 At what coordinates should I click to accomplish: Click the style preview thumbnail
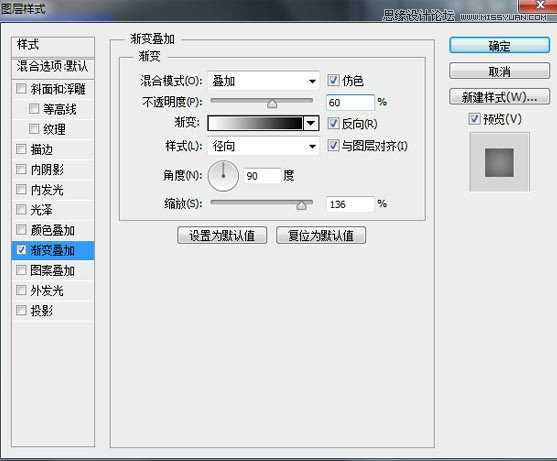(x=499, y=162)
